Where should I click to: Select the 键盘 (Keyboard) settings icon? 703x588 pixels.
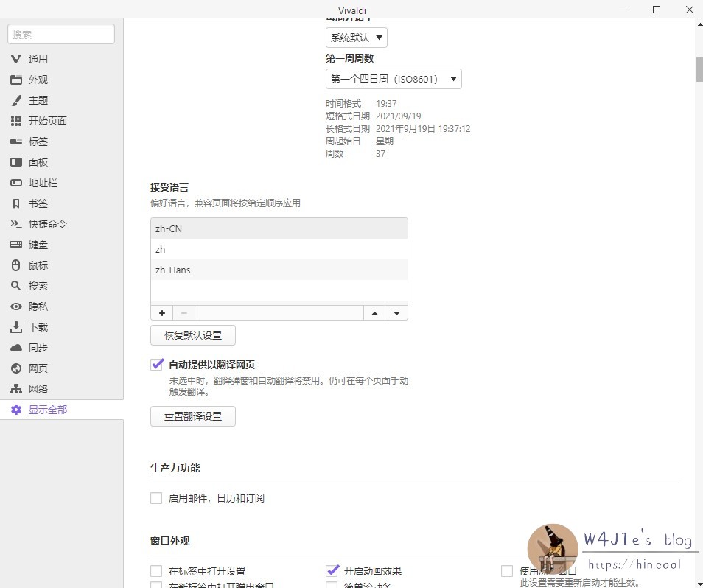pyautogui.click(x=38, y=245)
